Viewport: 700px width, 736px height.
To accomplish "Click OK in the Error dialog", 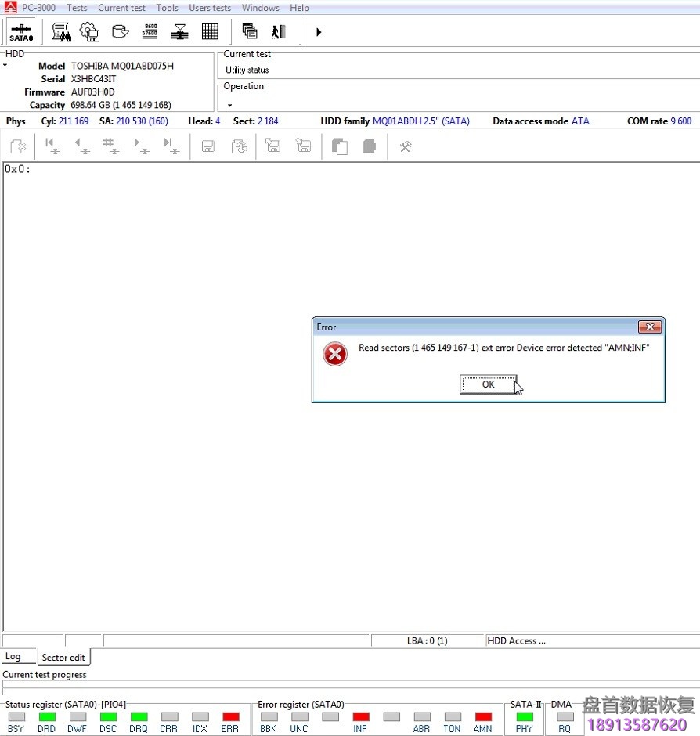I will [x=488, y=384].
